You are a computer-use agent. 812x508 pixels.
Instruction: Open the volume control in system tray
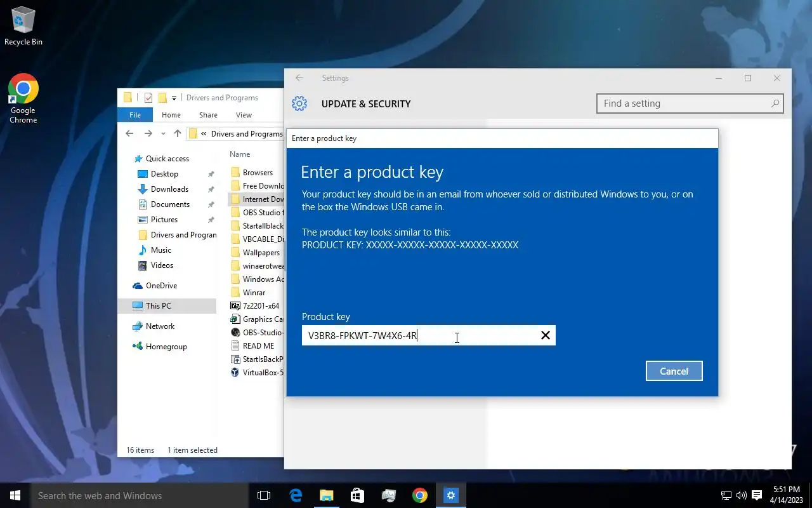tap(742, 495)
